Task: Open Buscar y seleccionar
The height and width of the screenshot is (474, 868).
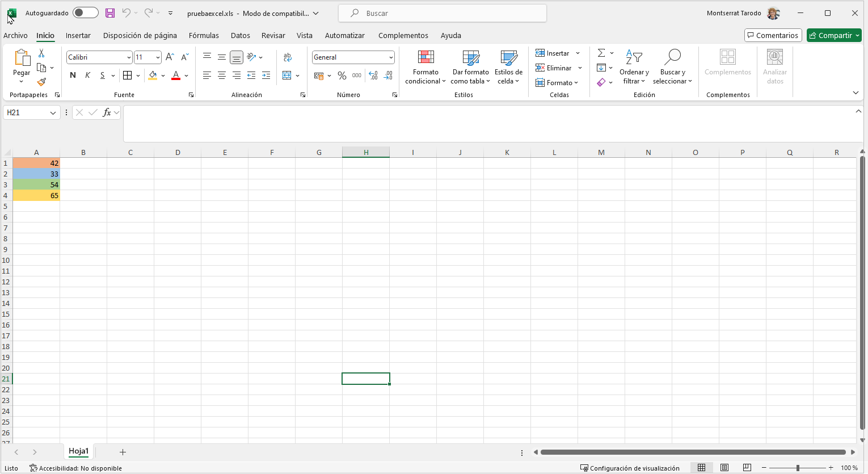Action: tap(673, 66)
